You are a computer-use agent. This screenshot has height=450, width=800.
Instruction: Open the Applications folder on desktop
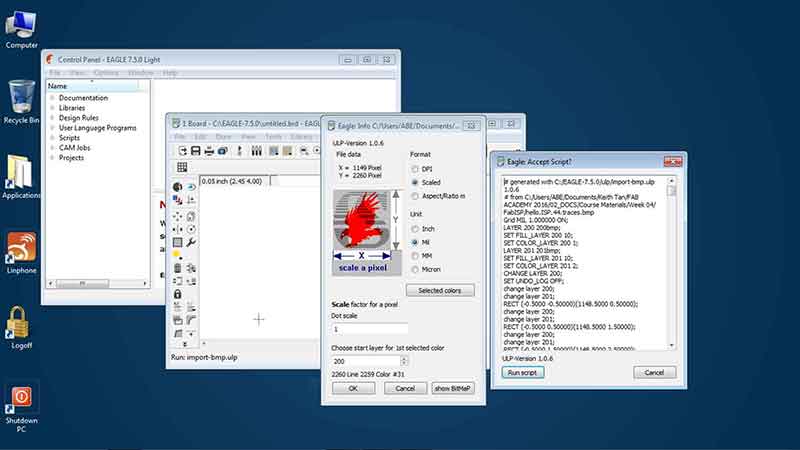tap(21, 177)
